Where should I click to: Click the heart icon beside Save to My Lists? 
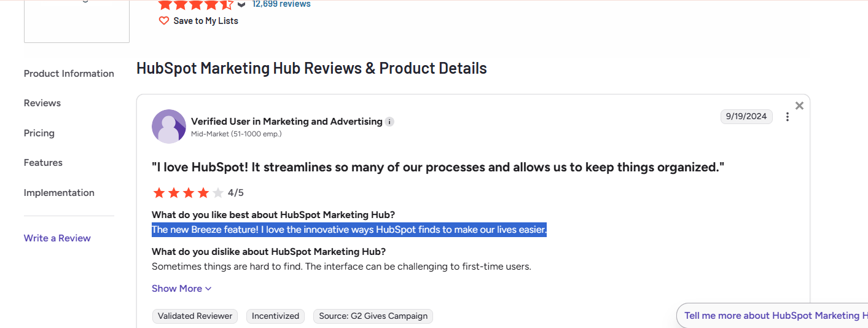pyautogui.click(x=164, y=21)
